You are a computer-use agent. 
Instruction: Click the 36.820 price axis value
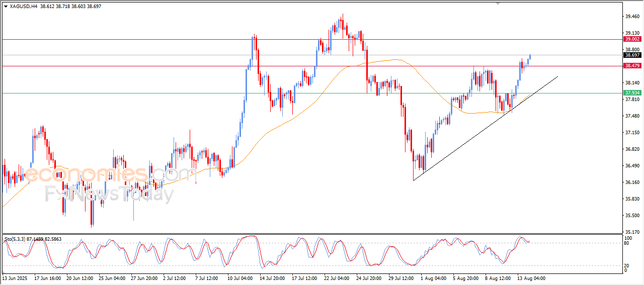[x=632, y=149]
